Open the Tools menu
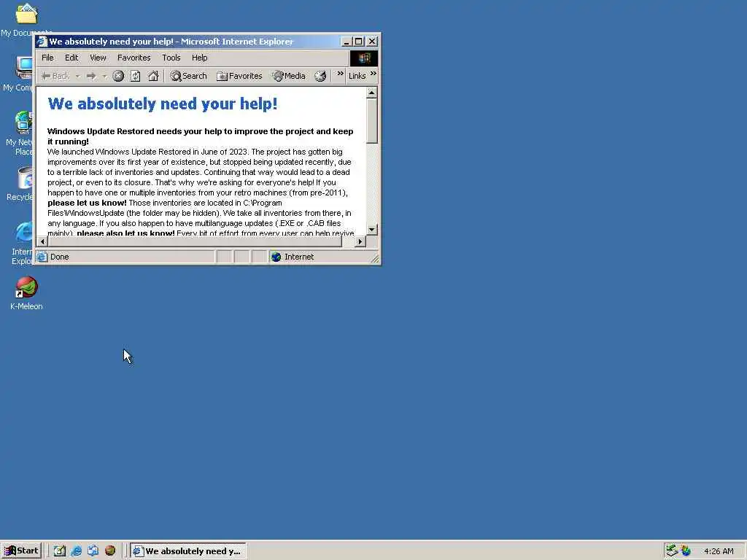747x560 pixels. (x=171, y=58)
